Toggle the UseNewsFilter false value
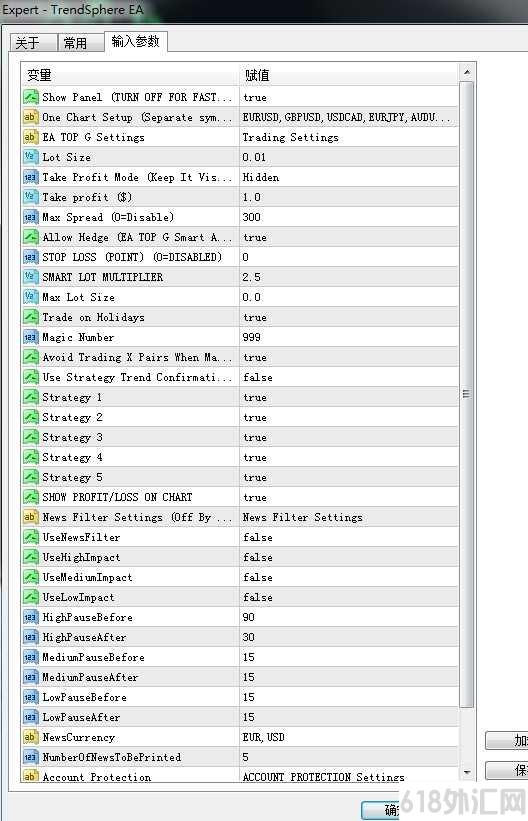Screen dimensions: 528x821 (348, 537)
